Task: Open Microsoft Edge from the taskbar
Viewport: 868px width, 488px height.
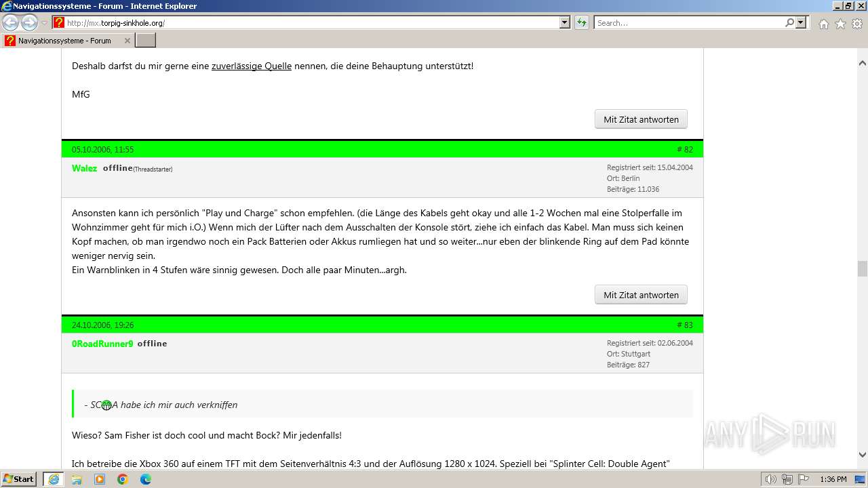Action: click(146, 479)
